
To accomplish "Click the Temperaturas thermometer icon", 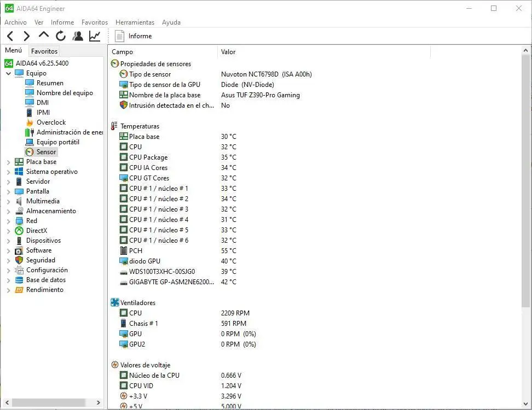I will pyautogui.click(x=114, y=126).
